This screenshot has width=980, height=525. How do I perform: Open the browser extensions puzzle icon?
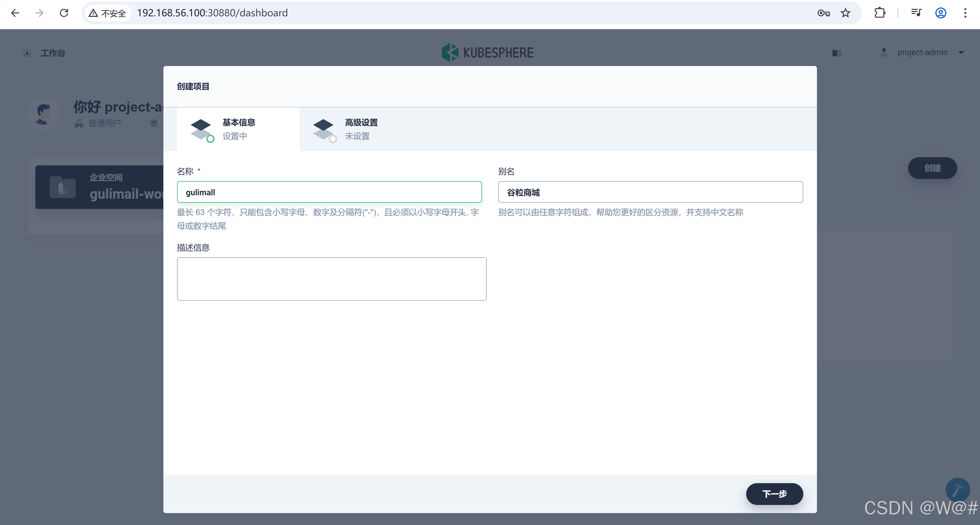(x=880, y=13)
